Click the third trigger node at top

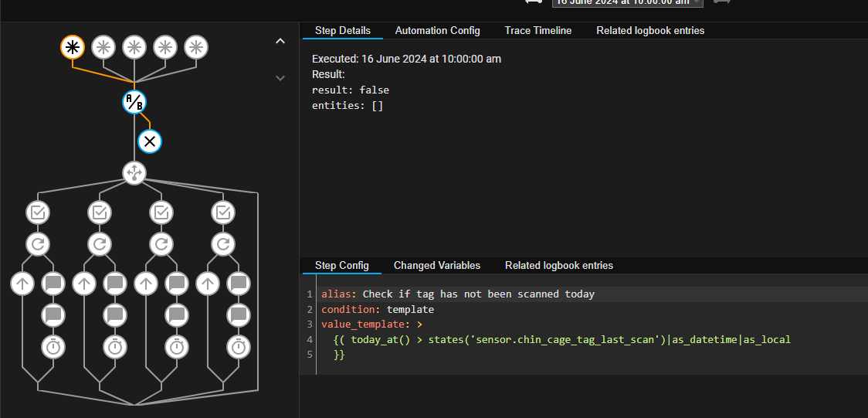pyautogui.click(x=134, y=47)
